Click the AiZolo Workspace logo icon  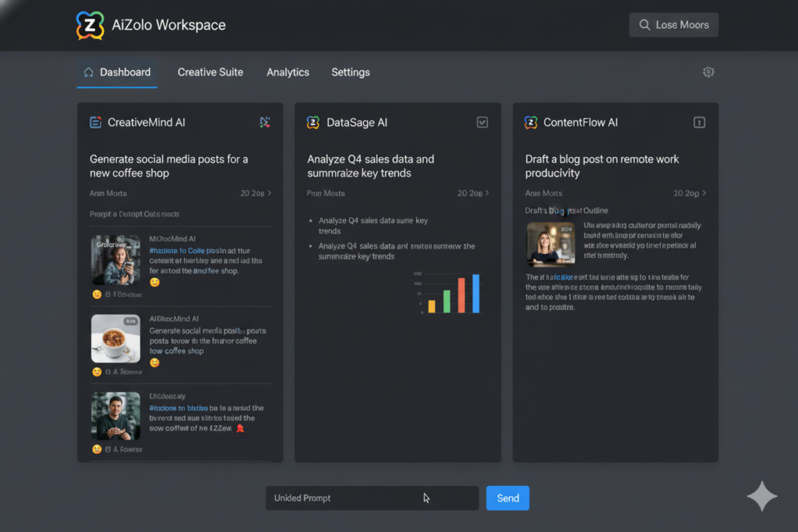[90, 24]
